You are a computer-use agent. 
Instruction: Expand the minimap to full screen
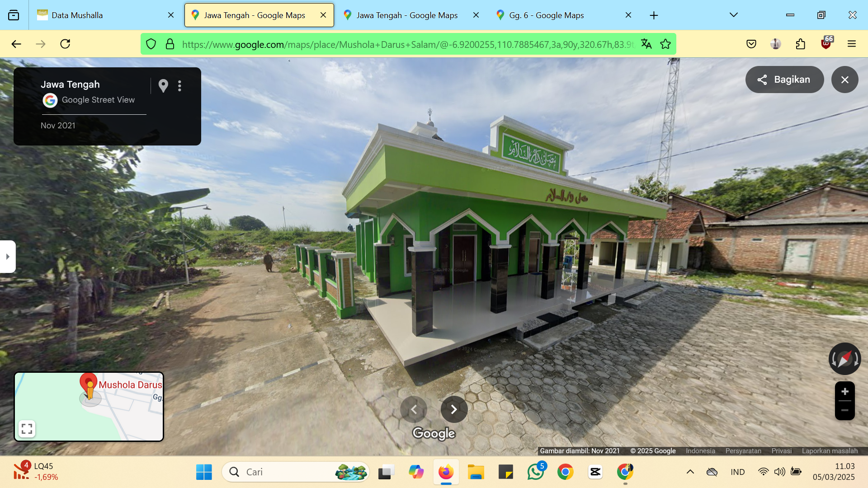[27, 428]
